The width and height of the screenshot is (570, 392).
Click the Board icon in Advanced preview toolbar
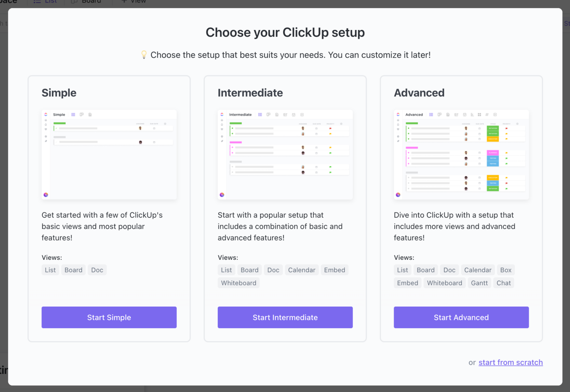pyautogui.click(x=439, y=115)
